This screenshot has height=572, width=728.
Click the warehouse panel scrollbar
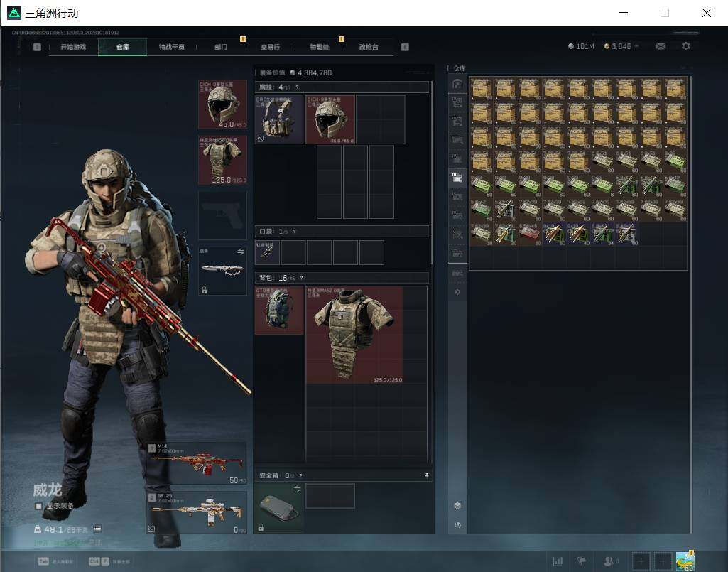click(691, 304)
